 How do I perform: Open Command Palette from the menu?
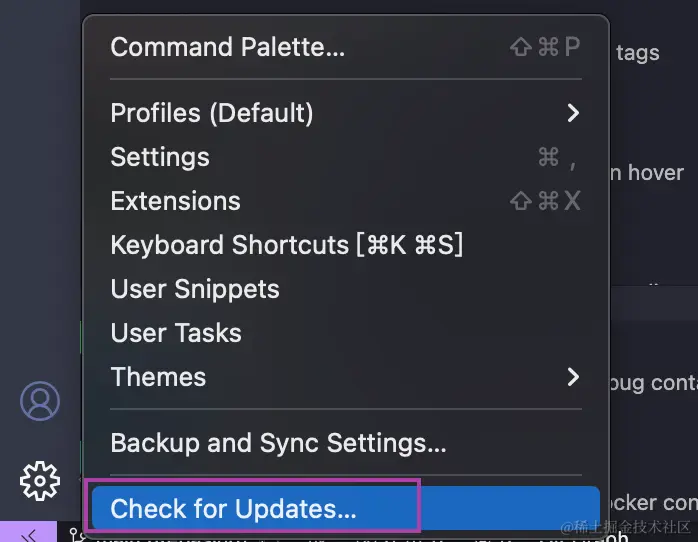(227, 47)
